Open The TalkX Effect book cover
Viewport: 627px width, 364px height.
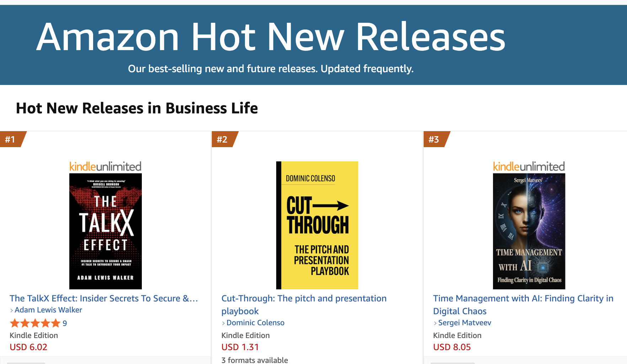105,231
